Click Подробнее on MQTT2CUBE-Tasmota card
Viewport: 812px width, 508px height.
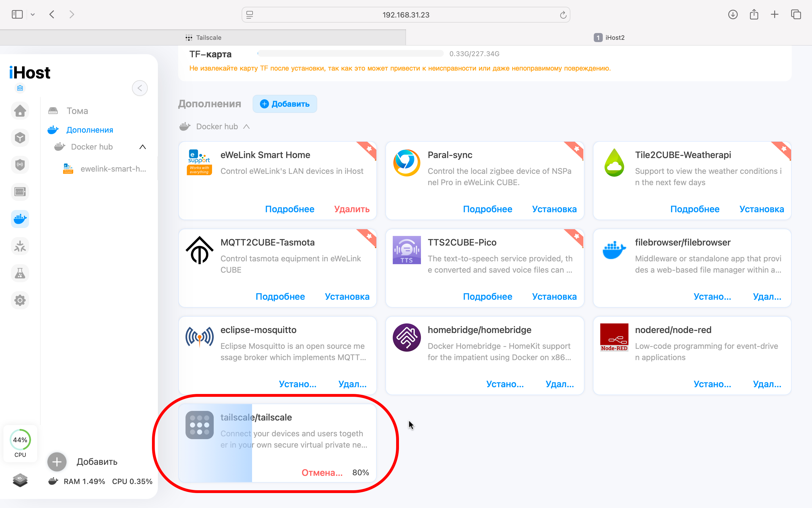coord(280,297)
